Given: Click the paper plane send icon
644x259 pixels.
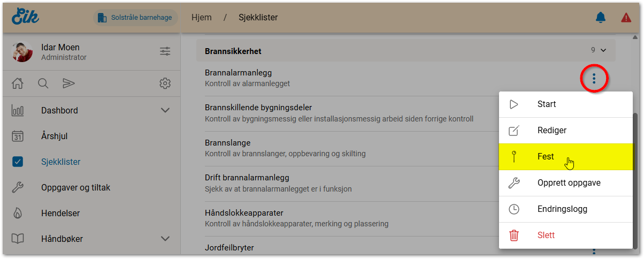Looking at the screenshot, I should [x=68, y=83].
